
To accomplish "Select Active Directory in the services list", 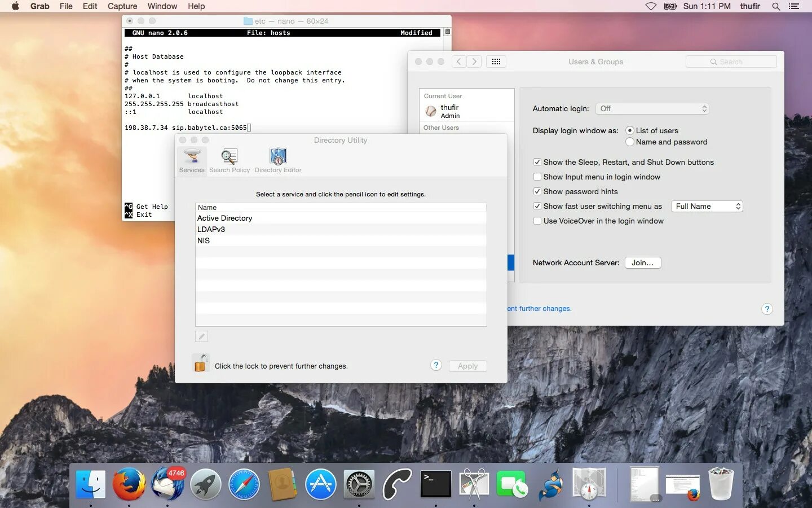I will (x=341, y=218).
